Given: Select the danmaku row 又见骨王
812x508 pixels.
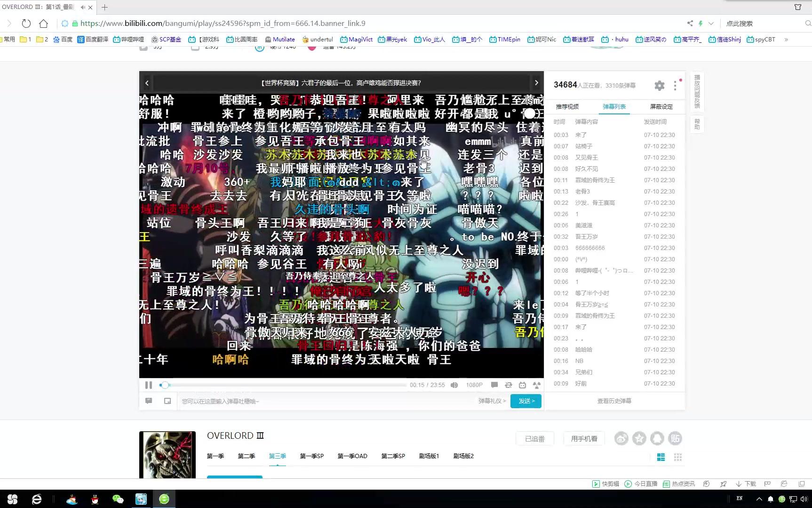Looking at the screenshot, I should point(614,158).
